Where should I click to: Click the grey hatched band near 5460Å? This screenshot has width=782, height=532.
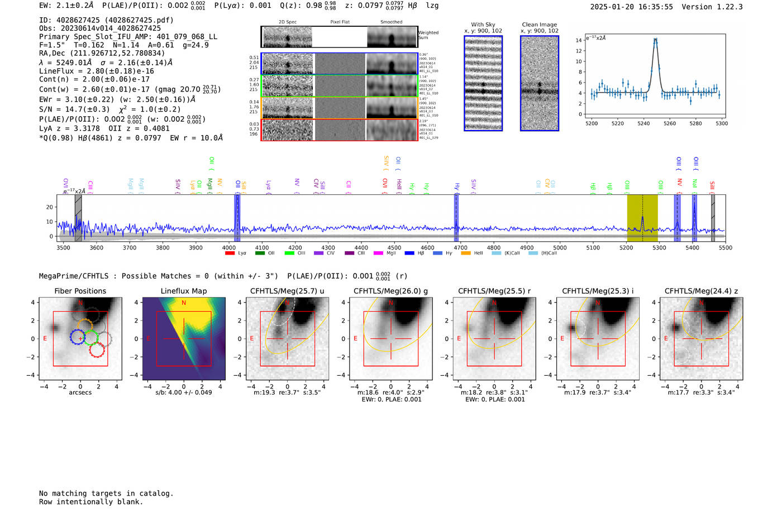pyautogui.click(x=713, y=218)
